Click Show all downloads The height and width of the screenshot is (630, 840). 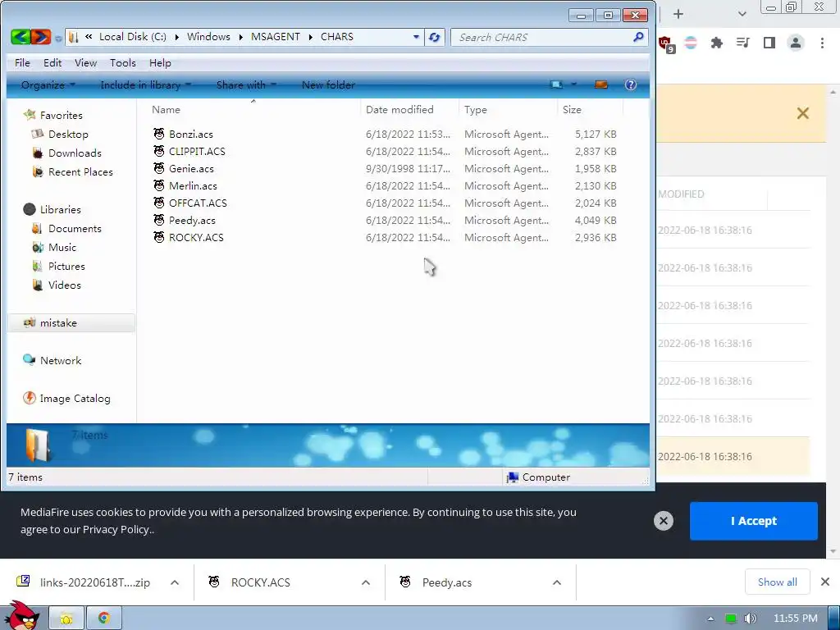point(778,582)
